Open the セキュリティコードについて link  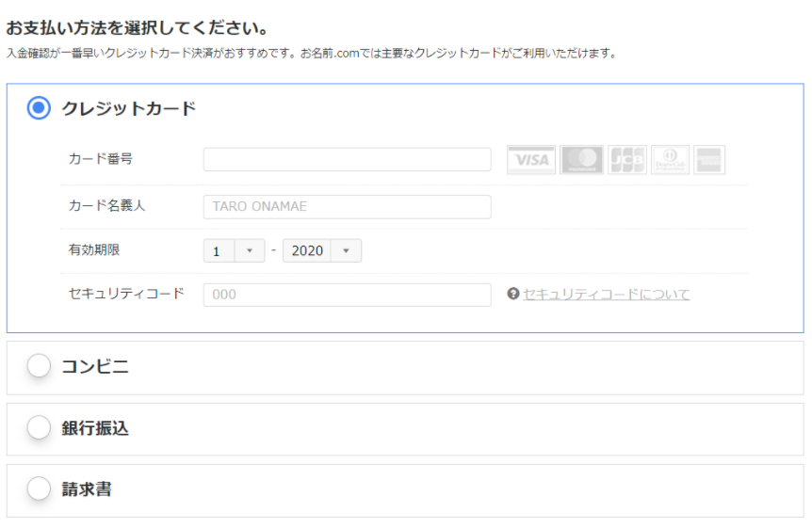(x=607, y=295)
